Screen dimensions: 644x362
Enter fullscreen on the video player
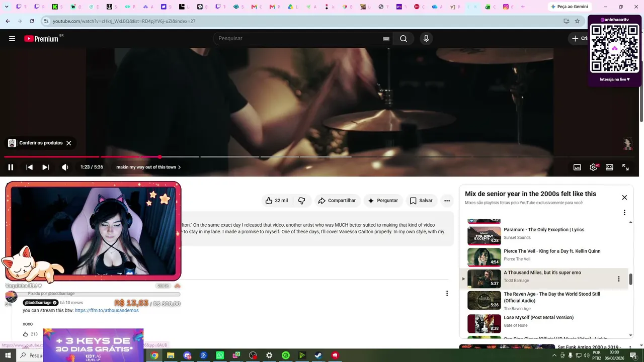(625, 167)
